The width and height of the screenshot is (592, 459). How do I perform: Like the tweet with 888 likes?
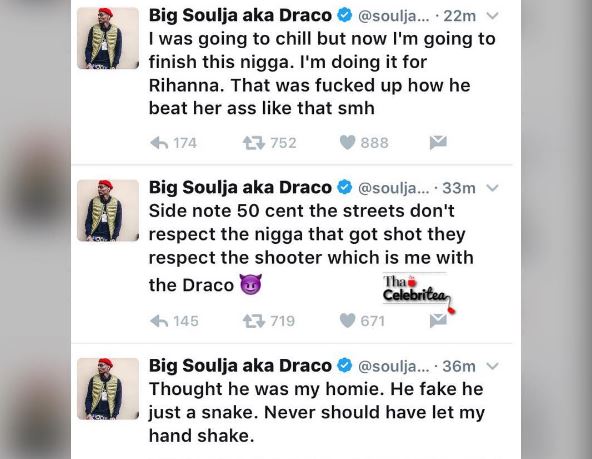pyautogui.click(x=347, y=143)
